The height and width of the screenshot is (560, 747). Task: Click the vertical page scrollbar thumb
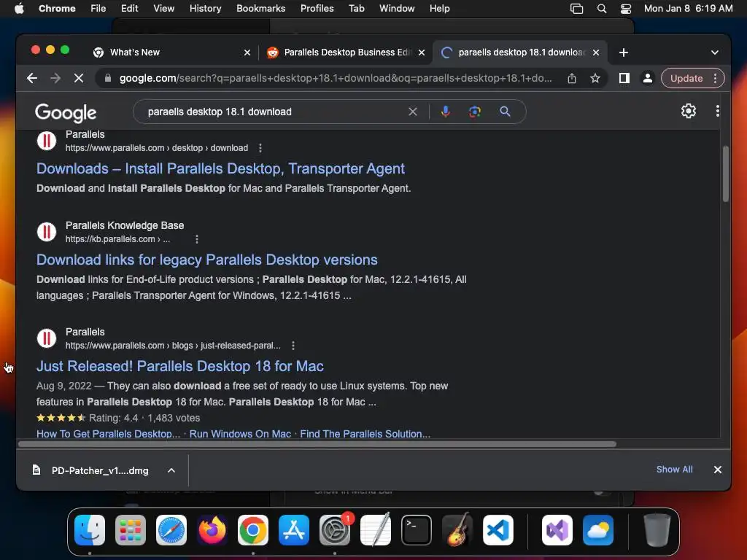[726, 174]
